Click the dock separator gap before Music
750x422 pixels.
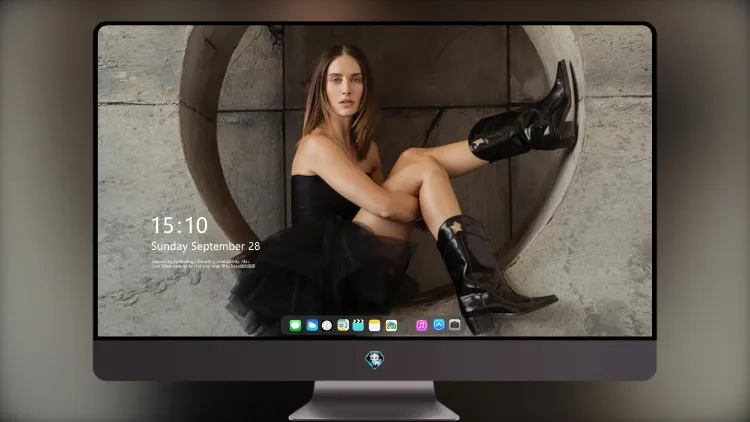click(407, 326)
